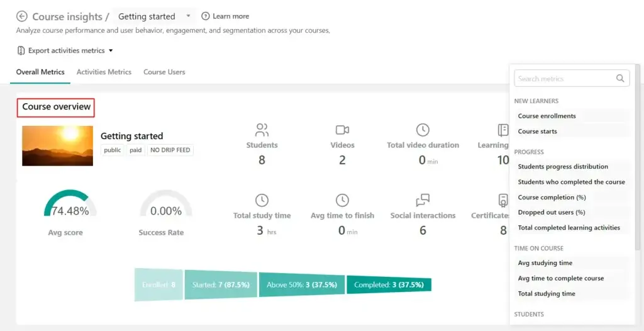
Task: Click the Completed: 3 (37.5%) funnel segment
Action: pos(389,285)
